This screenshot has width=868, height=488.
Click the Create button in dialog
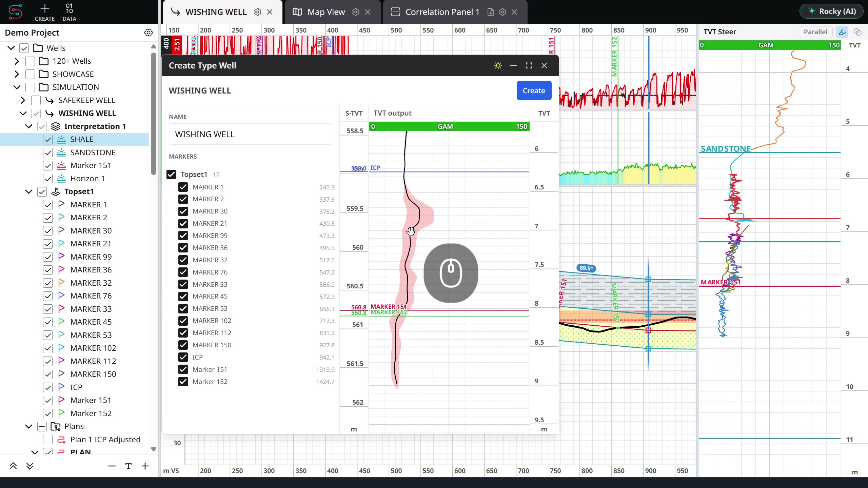[x=534, y=90]
